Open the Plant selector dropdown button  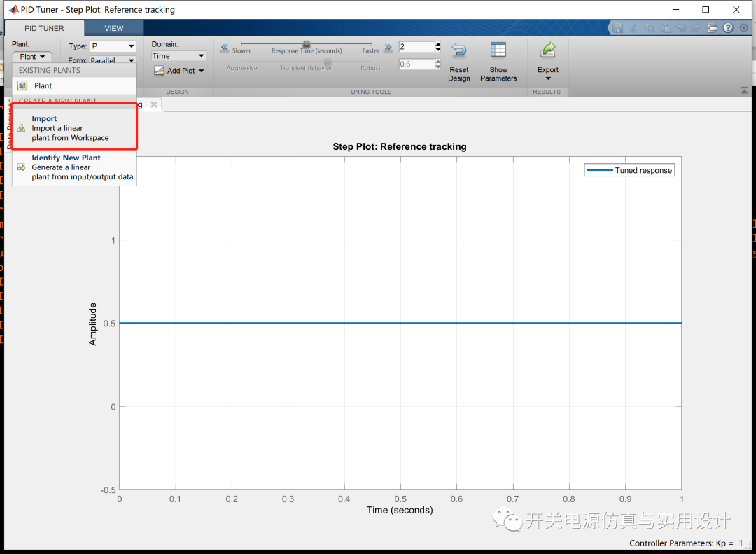[32, 57]
